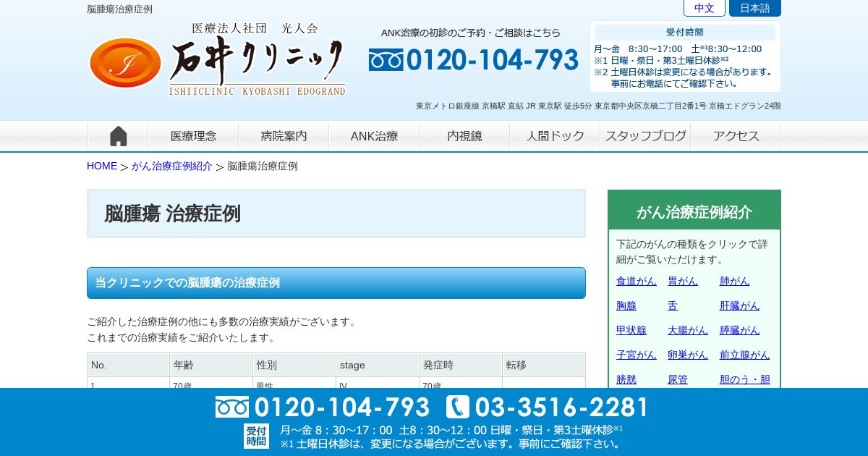
Task: Click the stage column header
Action: pyautogui.click(x=378, y=365)
